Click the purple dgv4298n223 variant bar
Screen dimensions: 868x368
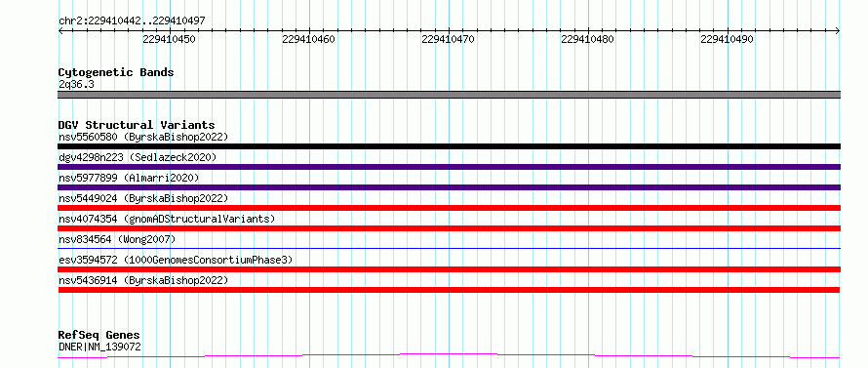coord(449,167)
